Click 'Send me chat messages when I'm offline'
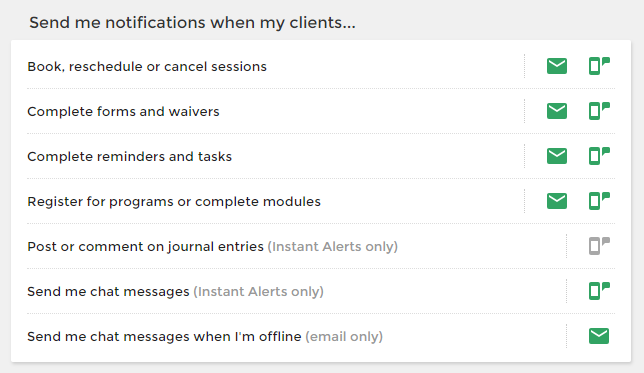The width and height of the screenshot is (644, 373). [x=164, y=336]
